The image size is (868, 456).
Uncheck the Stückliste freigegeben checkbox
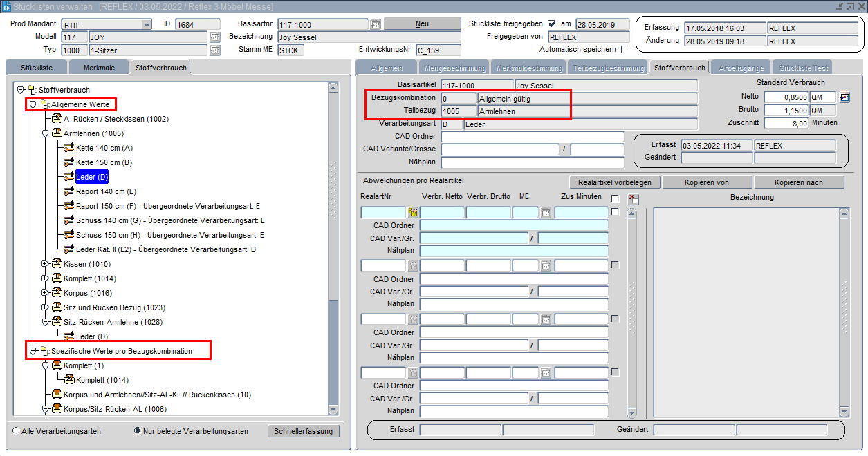coord(551,23)
